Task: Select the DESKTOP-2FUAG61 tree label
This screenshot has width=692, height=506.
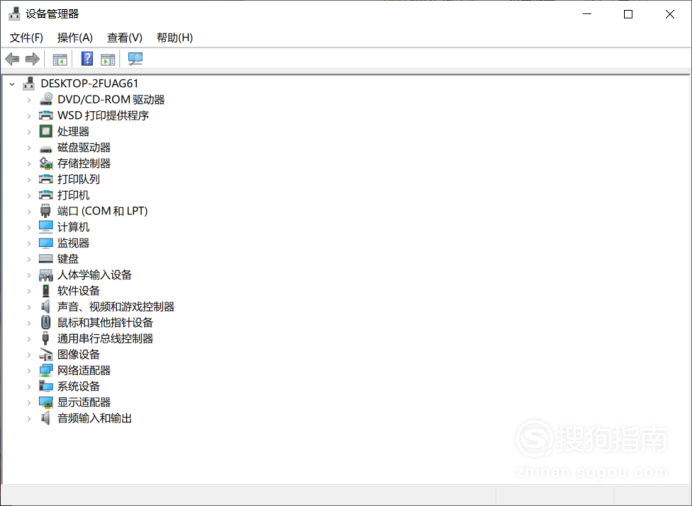Action: click(x=90, y=83)
